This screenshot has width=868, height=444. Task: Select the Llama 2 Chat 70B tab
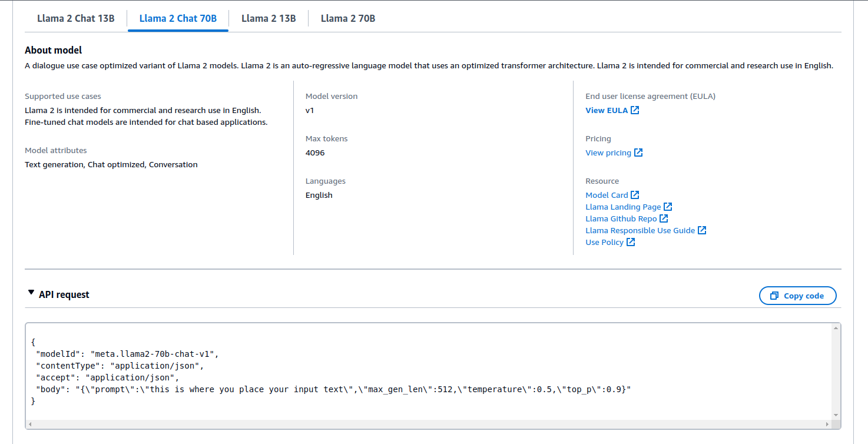point(178,18)
